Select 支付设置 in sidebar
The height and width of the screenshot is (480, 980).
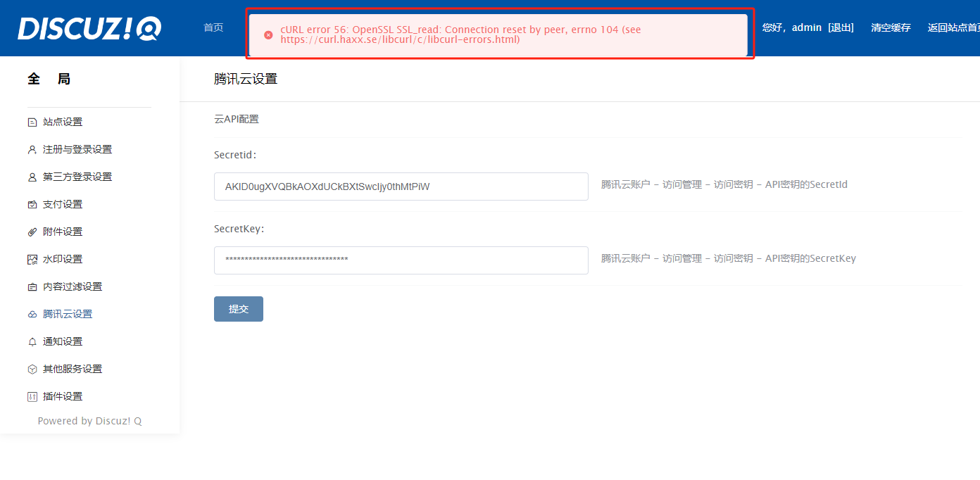pyautogui.click(x=63, y=204)
